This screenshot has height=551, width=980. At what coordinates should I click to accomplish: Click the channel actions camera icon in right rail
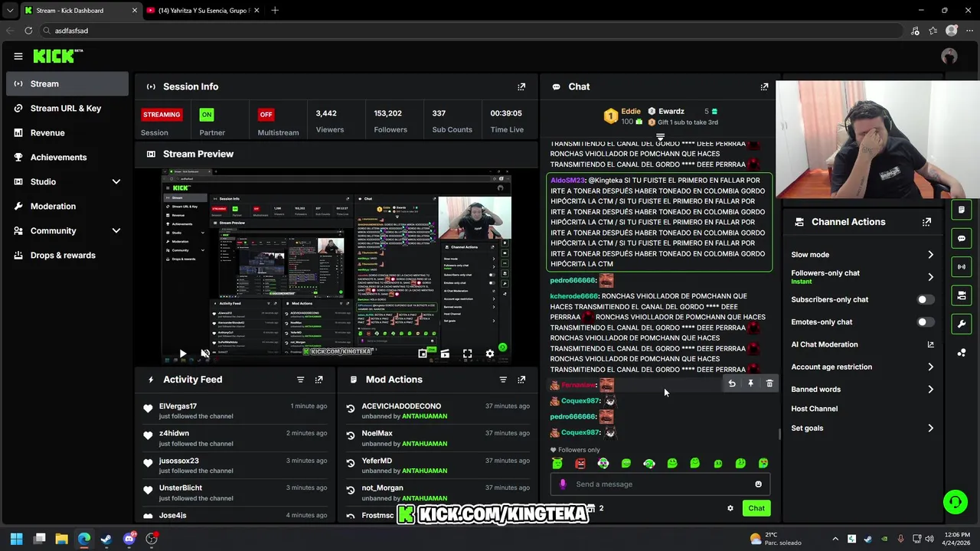pyautogui.click(x=962, y=295)
